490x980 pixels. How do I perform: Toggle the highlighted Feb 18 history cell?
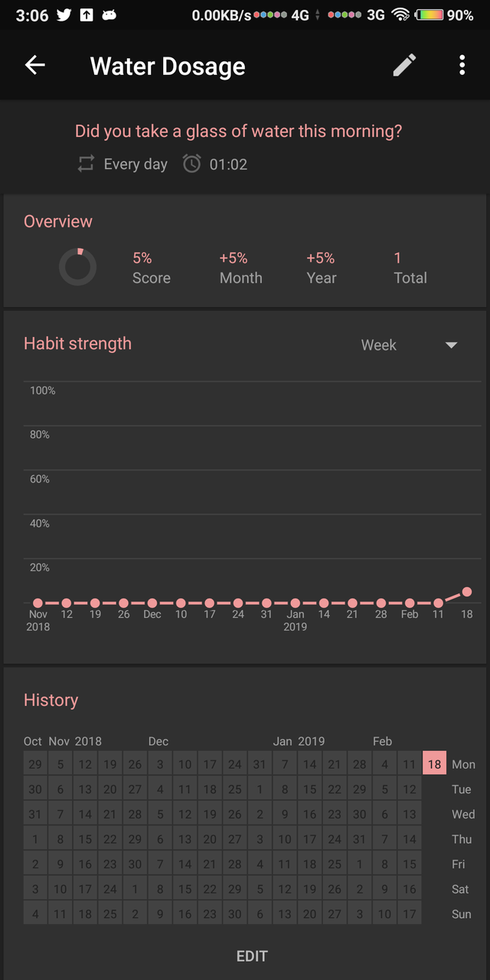434,763
